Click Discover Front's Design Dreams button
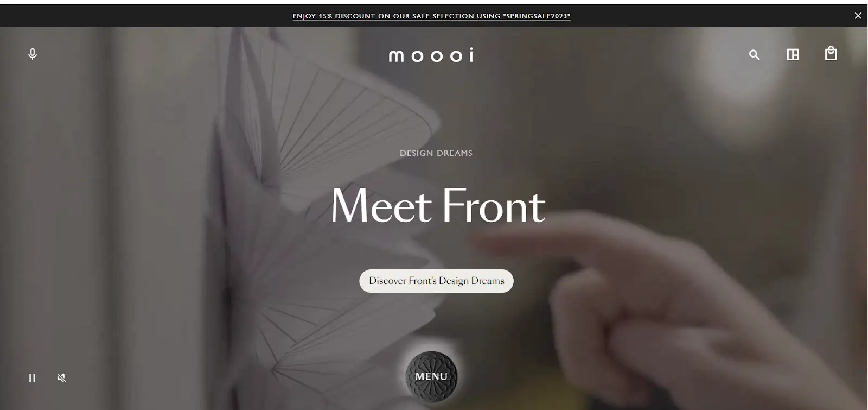The width and height of the screenshot is (868, 410). click(x=436, y=281)
